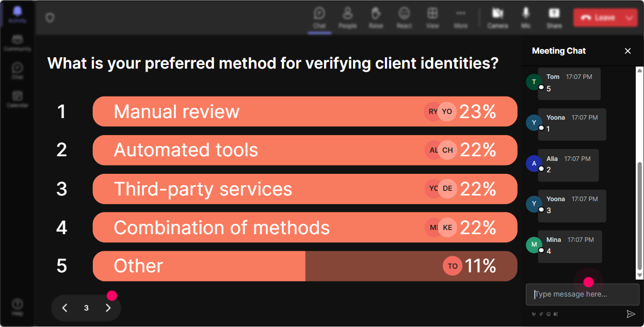Click the Type message here input field
Viewport: 644px width, 327px height.
click(x=583, y=295)
